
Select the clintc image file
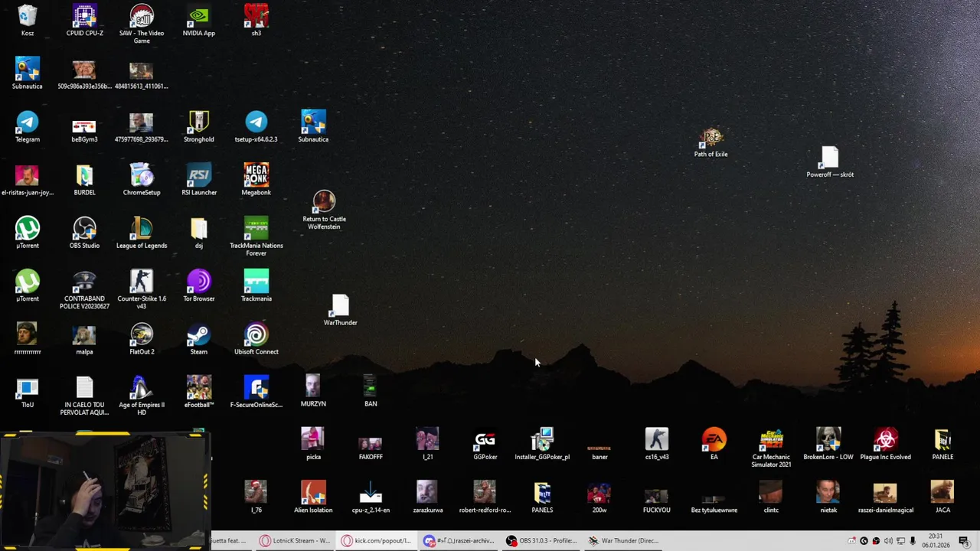[771, 497]
